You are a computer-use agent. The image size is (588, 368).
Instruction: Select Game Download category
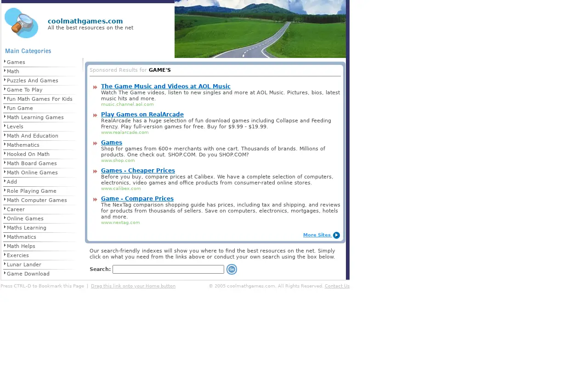click(x=28, y=274)
